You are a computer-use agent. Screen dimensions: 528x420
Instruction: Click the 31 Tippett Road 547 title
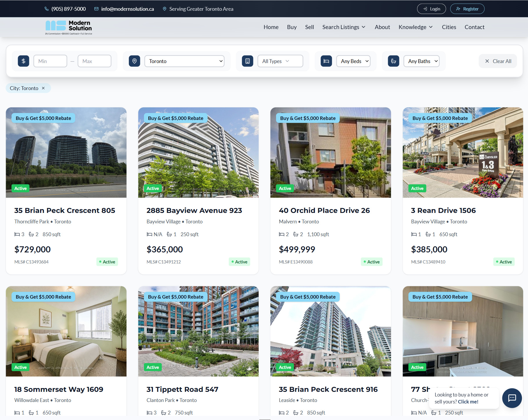182,389
